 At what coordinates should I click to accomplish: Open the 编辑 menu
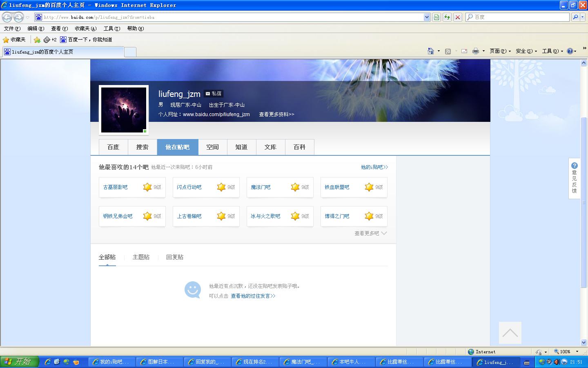coord(36,29)
